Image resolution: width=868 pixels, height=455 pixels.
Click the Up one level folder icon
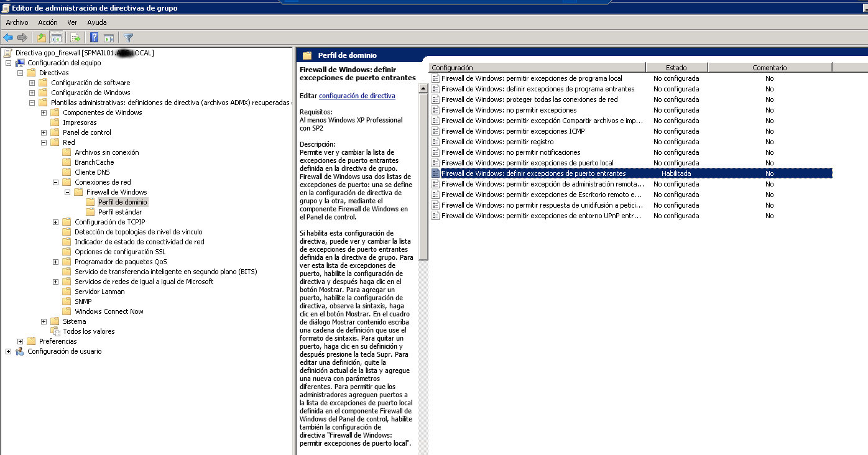42,38
